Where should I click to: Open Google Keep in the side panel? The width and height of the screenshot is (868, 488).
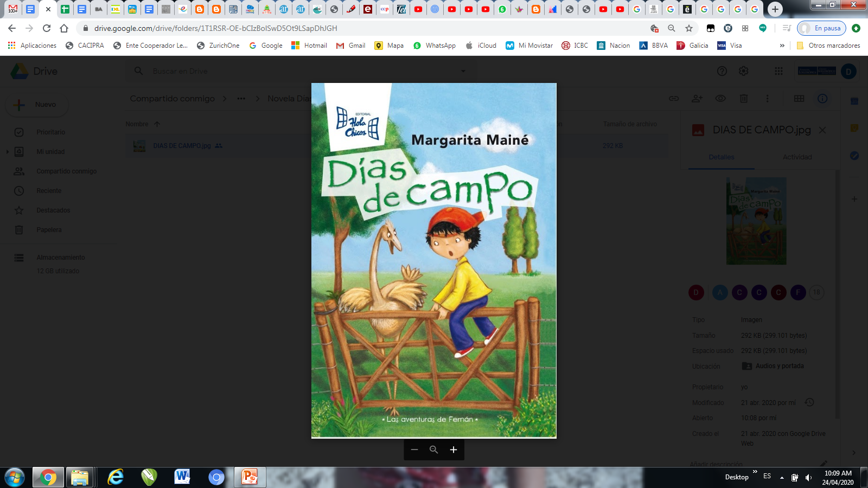coord(854,129)
